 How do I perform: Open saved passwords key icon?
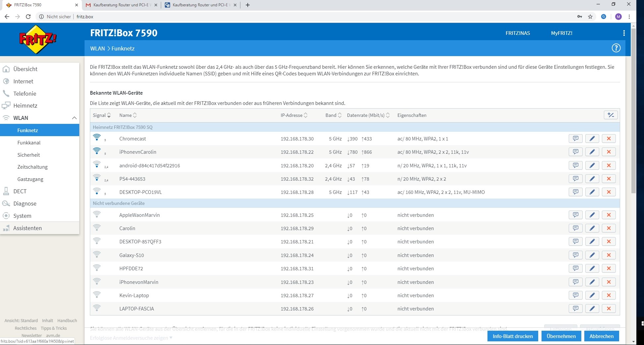tap(579, 17)
